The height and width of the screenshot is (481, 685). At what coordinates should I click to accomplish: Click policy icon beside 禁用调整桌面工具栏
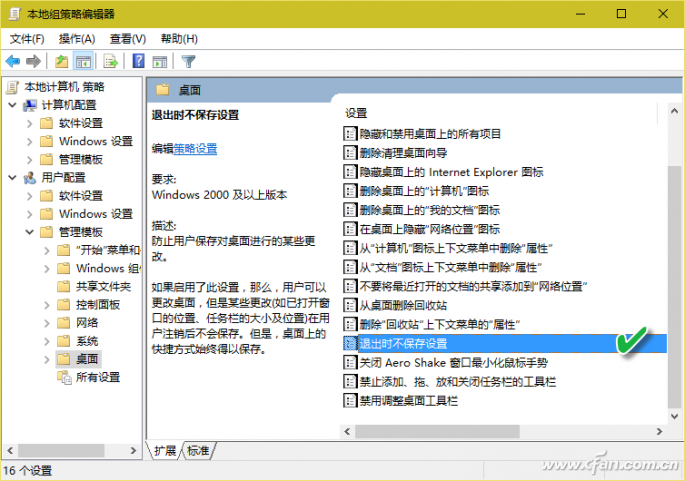coord(349,400)
